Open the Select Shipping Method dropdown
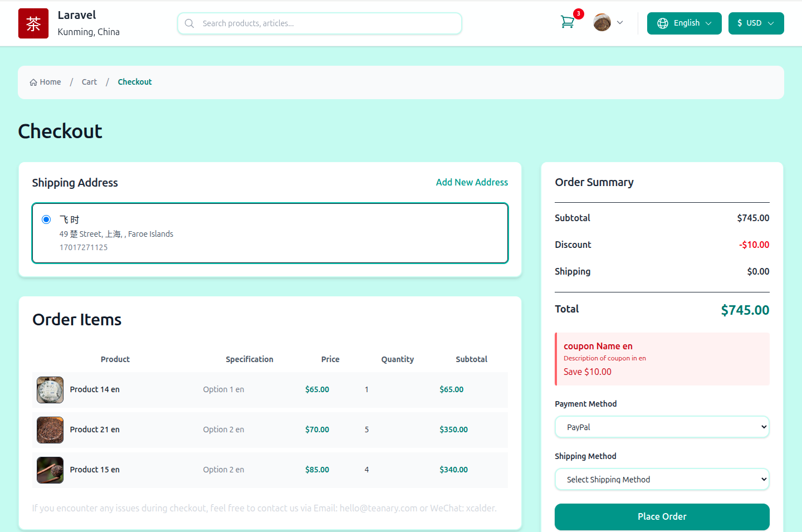 pyautogui.click(x=662, y=480)
